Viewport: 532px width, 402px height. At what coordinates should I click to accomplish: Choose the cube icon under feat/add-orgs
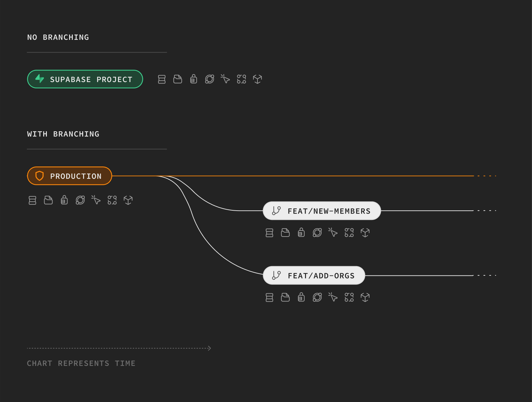coord(365,297)
